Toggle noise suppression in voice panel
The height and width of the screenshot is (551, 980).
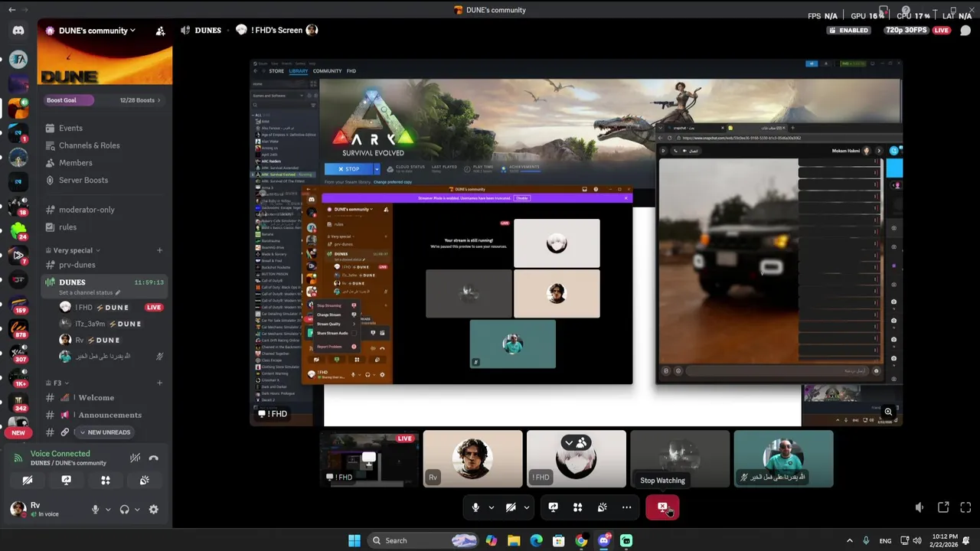tap(135, 458)
